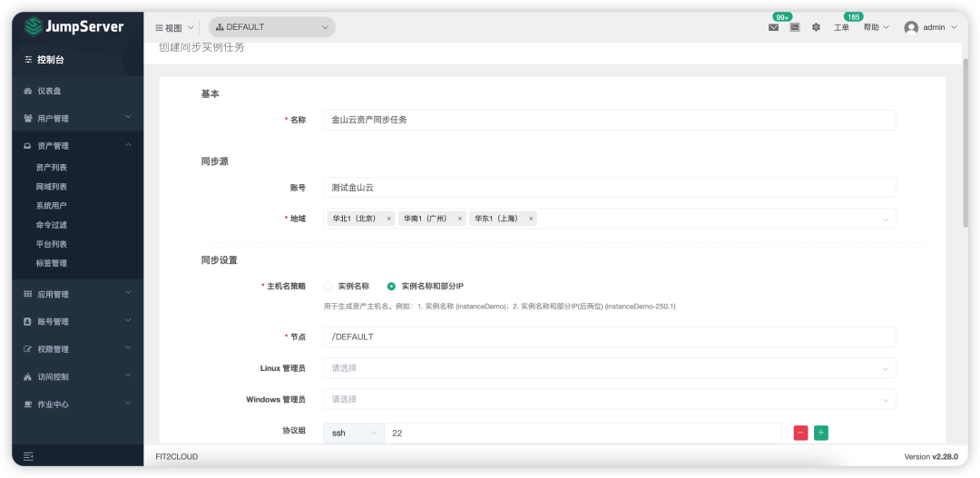The height and width of the screenshot is (478, 980).
Task: Click the Version v2.28.0 text
Action: click(x=931, y=457)
